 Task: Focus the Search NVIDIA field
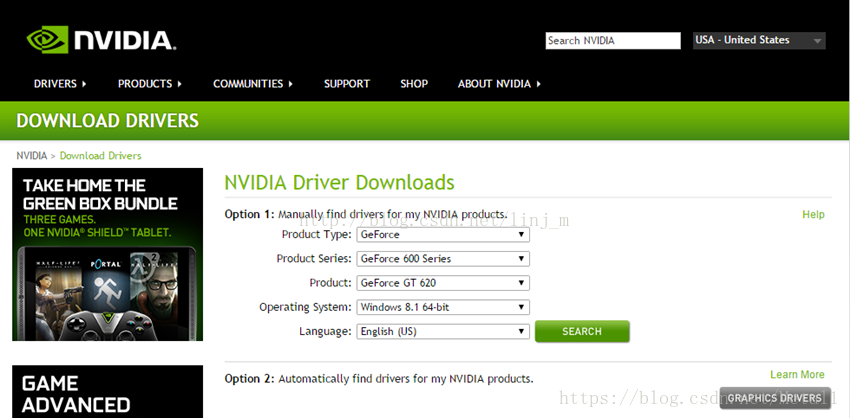(613, 41)
